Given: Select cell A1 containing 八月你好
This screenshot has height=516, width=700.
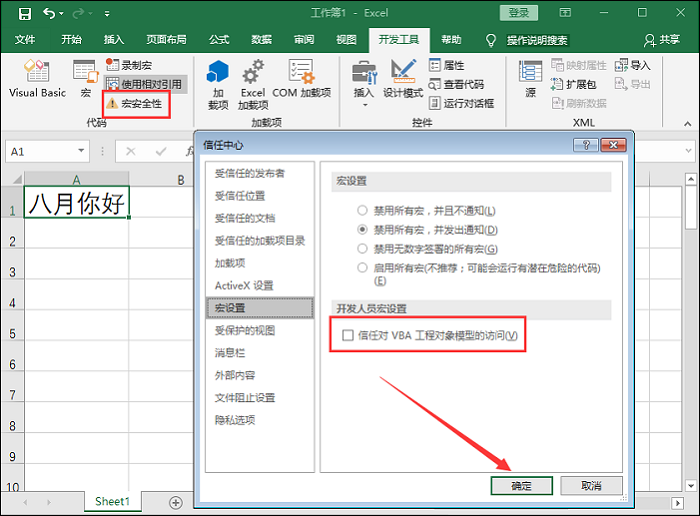Looking at the screenshot, I should click(x=76, y=202).
